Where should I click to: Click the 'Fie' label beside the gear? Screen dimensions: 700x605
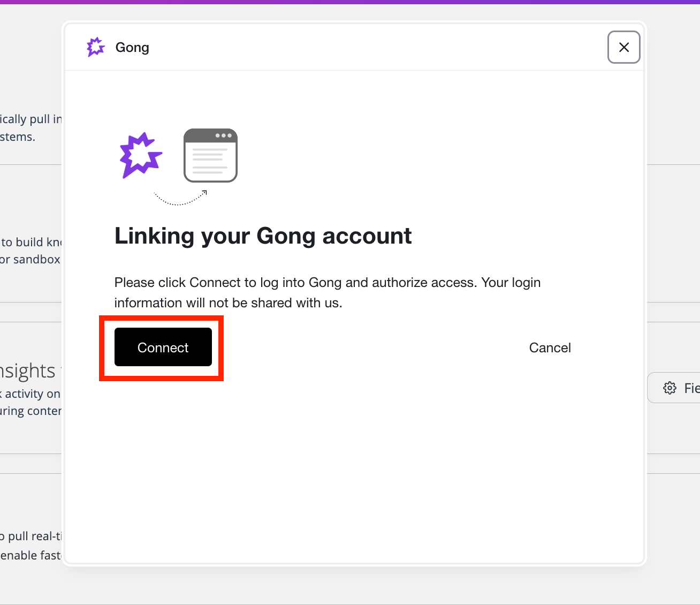pyautogui.click(x=691, y=388)
